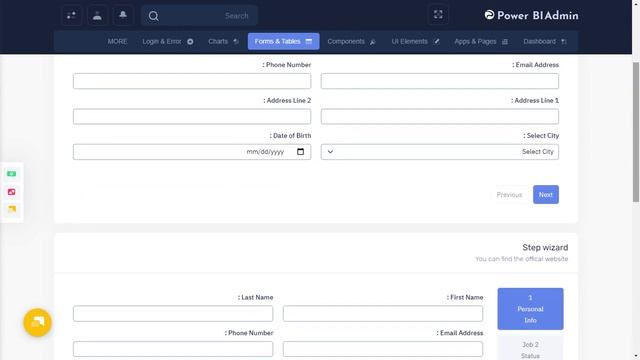
Task: Click the upper Phone Number input
Action: click(x=192, y=81)
